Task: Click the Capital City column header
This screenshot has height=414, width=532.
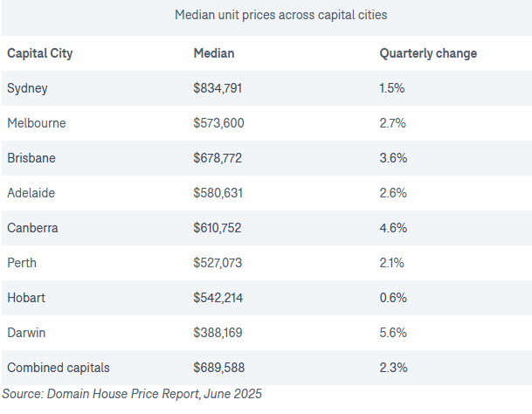Action: point(39,53)
